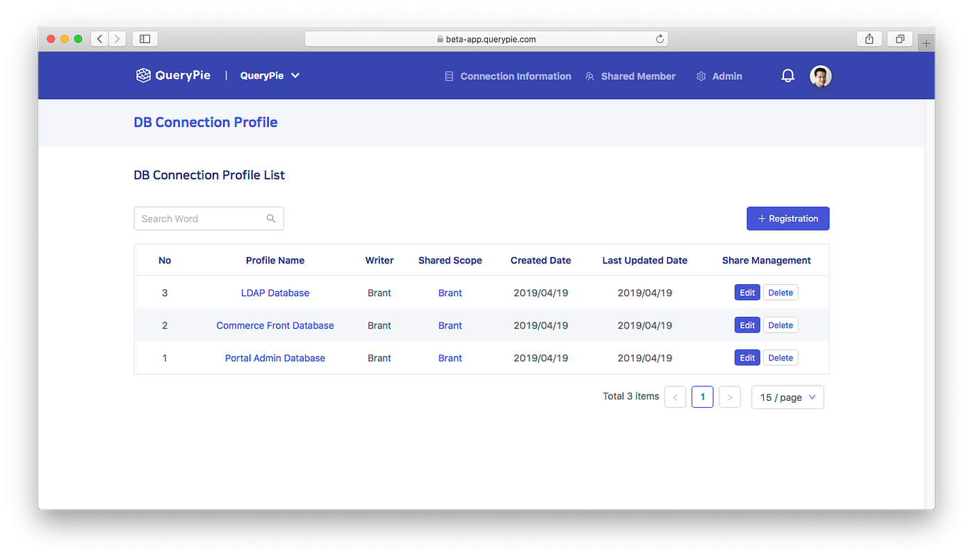The height and width of the screenshot is (560, 973).
Task: Select the Shared Member menu item
Action: tap(637, 76)
